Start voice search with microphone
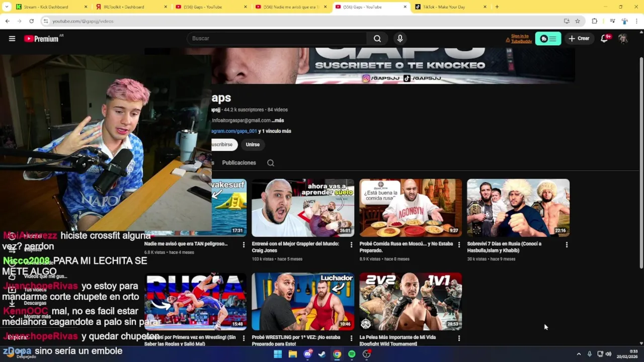Viewport: 644px width, 362px height. pyautogui.click(x=400, y=38)
